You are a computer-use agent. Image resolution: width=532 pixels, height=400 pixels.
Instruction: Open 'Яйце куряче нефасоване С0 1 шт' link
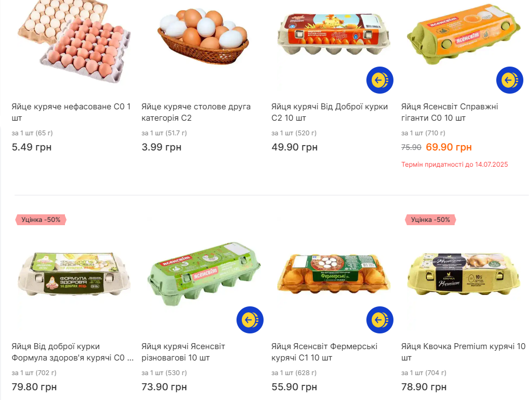coord(71,112)
